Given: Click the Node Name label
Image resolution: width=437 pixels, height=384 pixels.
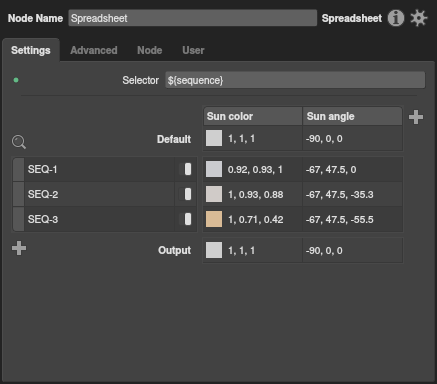Looking at the screenshot, I should [35, 18].
